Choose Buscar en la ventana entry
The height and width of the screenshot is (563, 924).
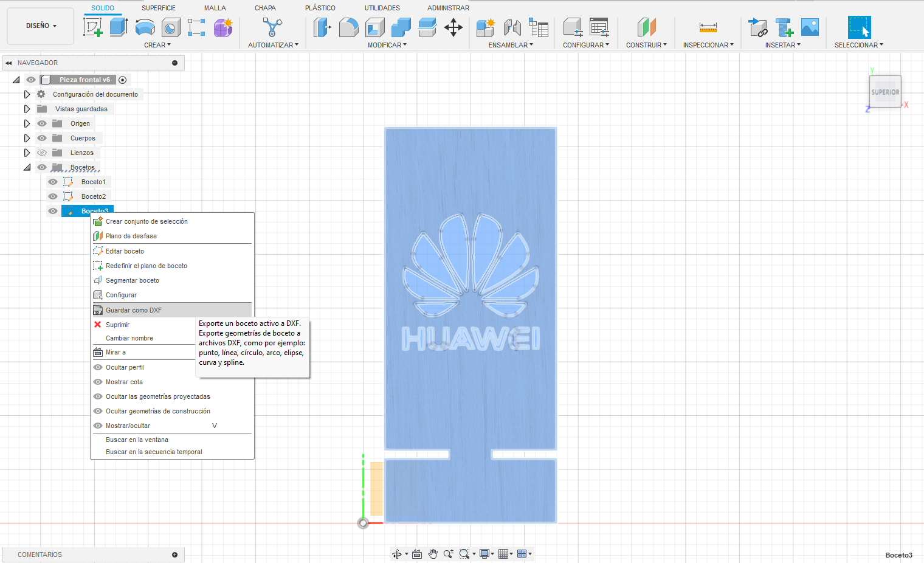coord(172,440)
